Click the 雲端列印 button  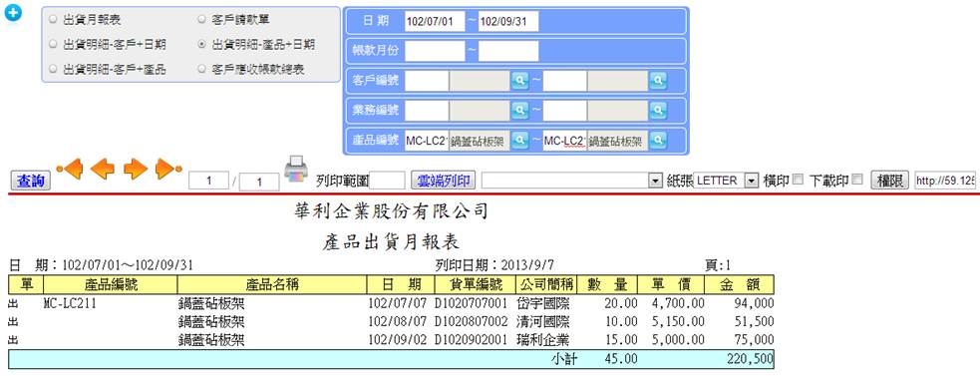pyautogui.click(x=444, y=181)
